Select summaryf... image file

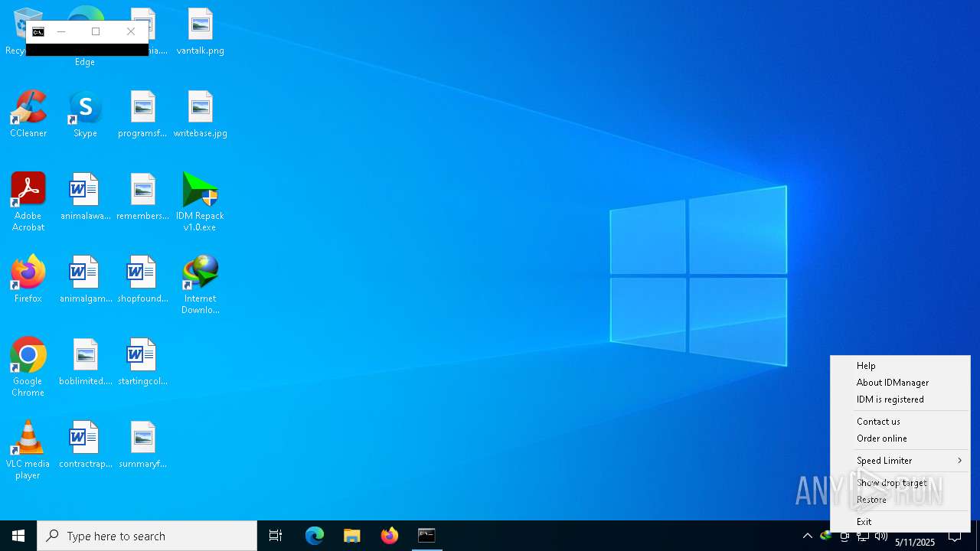coord(142,445)
